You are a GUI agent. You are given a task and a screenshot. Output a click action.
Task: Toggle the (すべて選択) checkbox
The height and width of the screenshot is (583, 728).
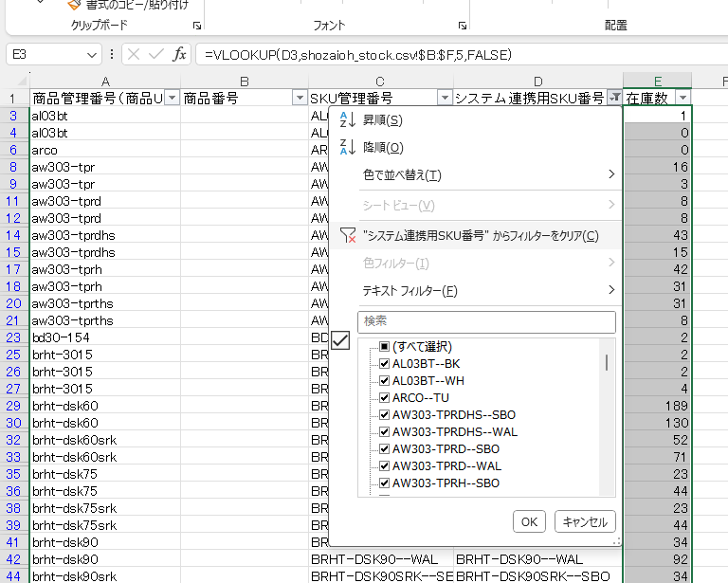pos(385,346)
